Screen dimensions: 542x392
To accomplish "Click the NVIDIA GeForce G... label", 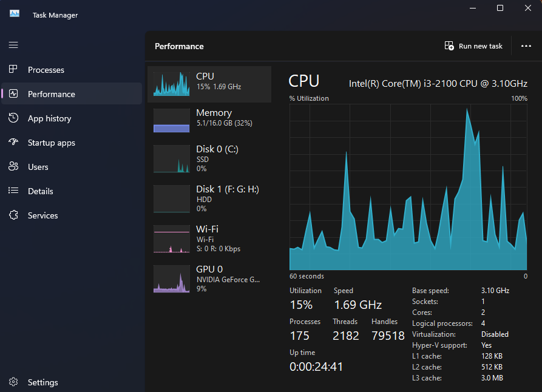I will (228, 280).
